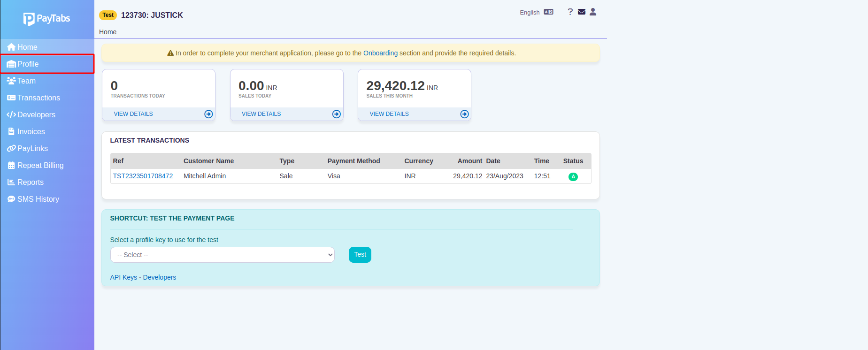Click the Home breadcrumb

[108, 32]
